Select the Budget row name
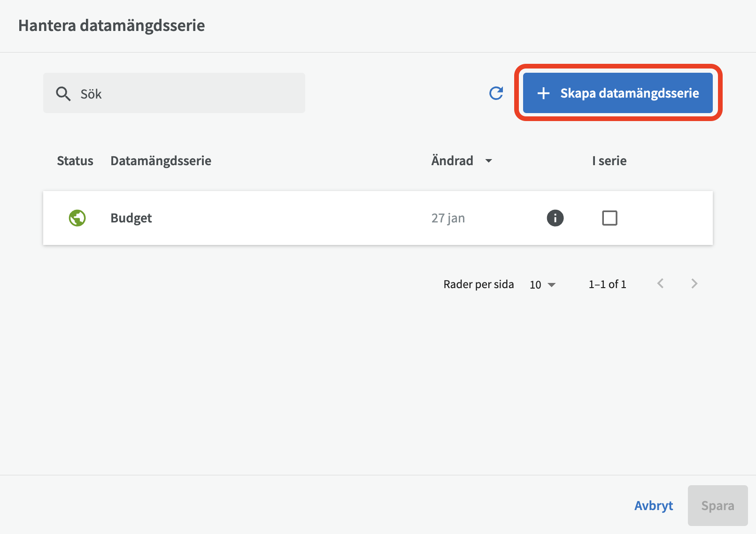 (131, 218)
